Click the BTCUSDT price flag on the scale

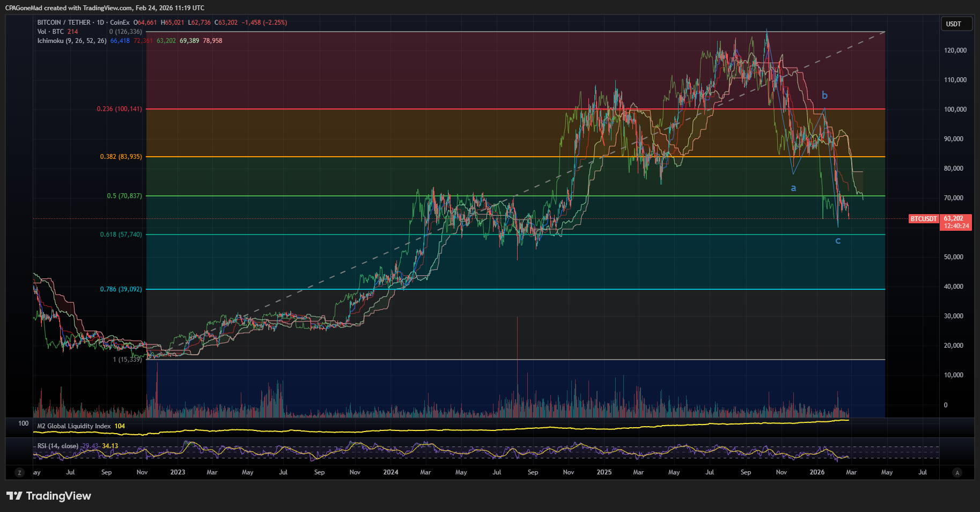tap(923, 219)
